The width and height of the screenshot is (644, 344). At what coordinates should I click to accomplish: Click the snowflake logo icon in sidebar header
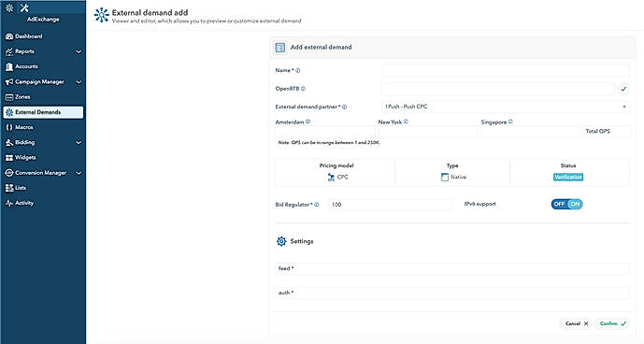click(9, 7)
